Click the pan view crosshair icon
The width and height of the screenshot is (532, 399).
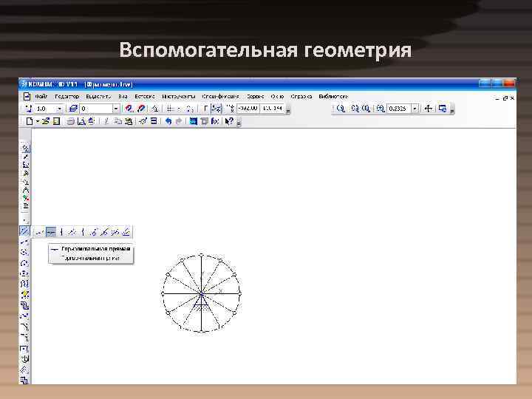click(428, 109)
